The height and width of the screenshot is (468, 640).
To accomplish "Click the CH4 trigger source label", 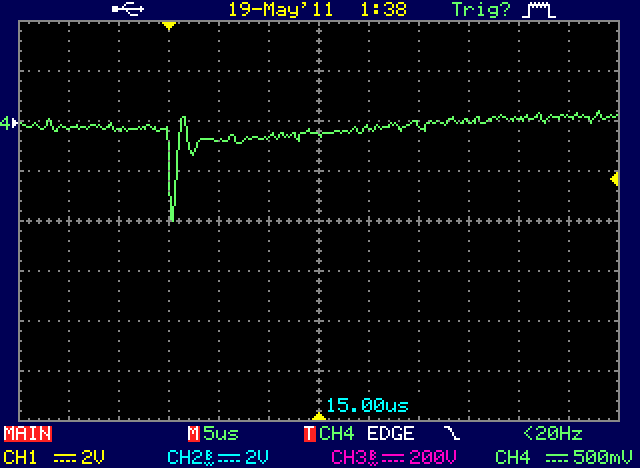I will coord(336,433).
